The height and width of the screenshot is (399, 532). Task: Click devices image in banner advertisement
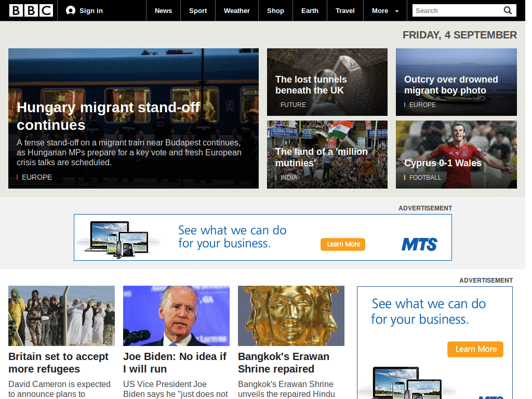tap(117, 239)
